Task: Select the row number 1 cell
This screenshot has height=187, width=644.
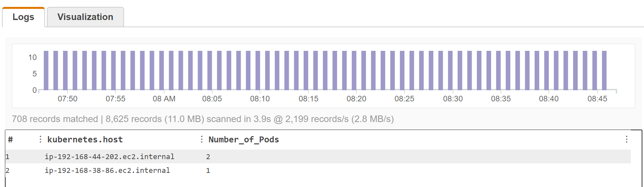Action: 8,157
